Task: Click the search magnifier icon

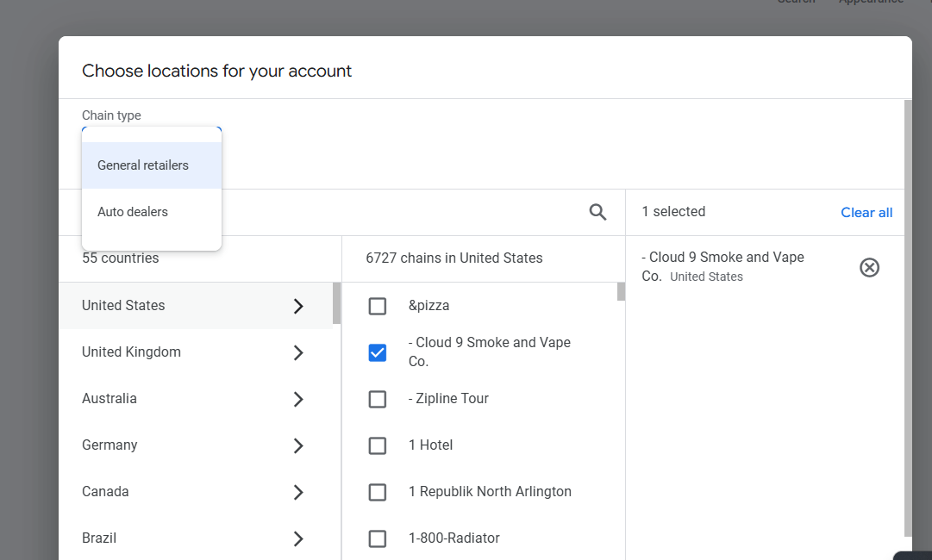Action: (x=597, y=212)
